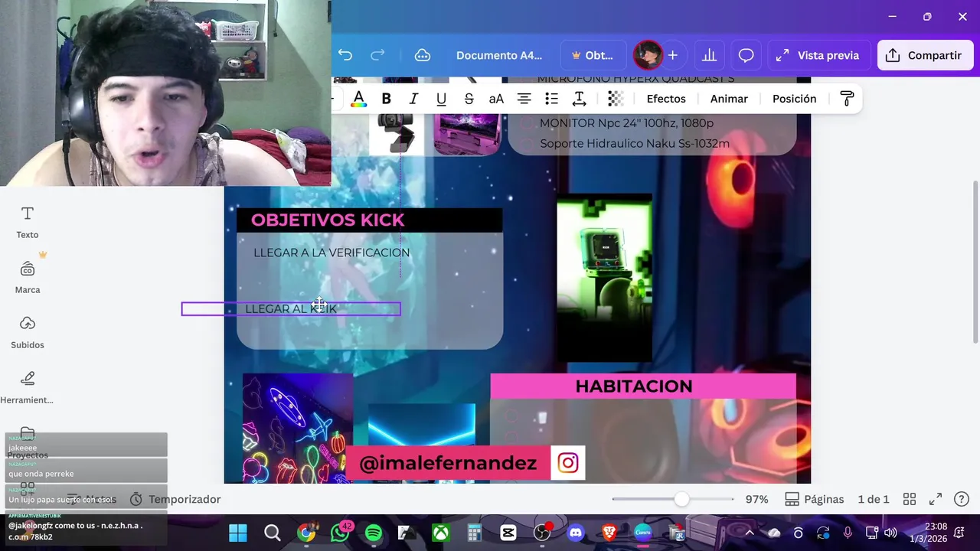Add collaborator with plus button

point(672,55)
